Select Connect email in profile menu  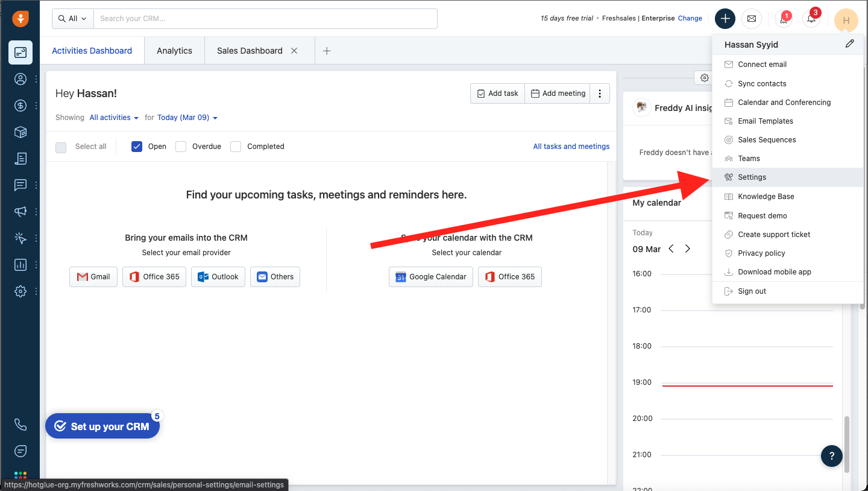click(788, 65)
